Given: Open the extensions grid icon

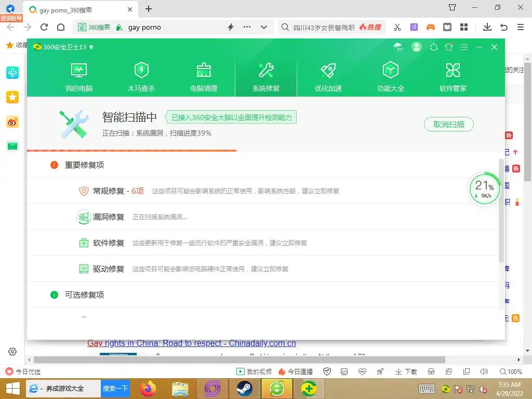Looking at the screenshot, I should [x=464, y=27].
